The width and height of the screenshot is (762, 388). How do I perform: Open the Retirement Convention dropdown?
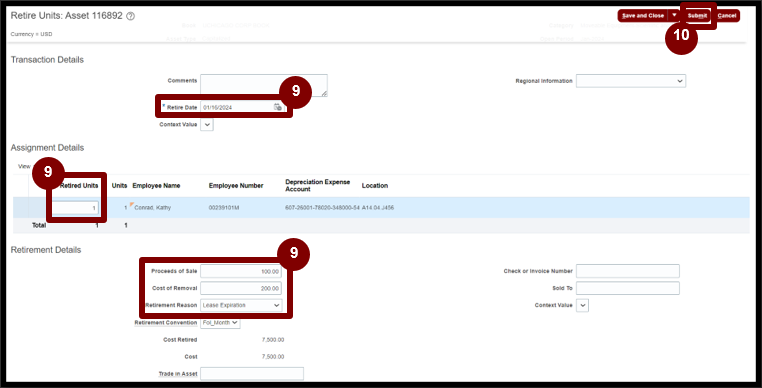[x=220, y=322]
